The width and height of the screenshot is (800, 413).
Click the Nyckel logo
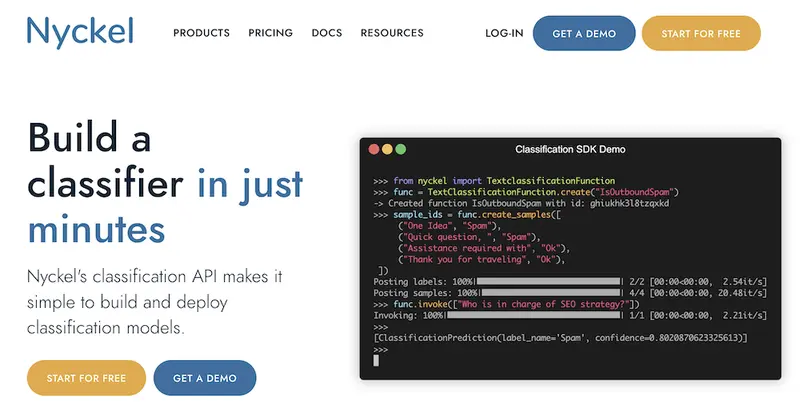[80, 32]
